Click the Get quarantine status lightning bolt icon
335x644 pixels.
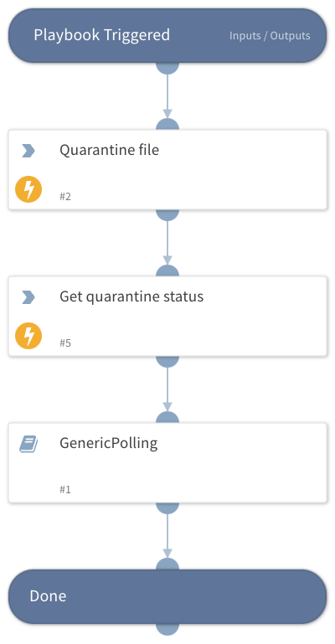coord(28,336)
